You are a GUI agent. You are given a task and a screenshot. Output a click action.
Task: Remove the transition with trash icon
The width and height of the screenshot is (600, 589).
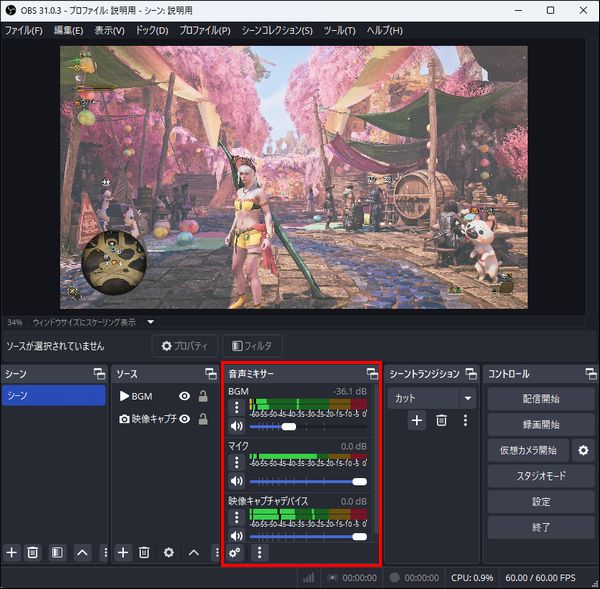[x=441, y=420]
